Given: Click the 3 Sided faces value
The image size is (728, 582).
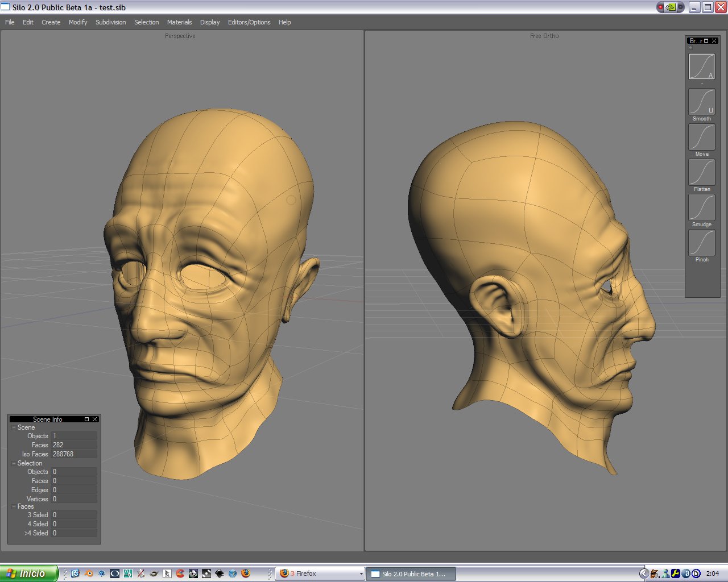Looking at the screenshot, I should 74,515.
